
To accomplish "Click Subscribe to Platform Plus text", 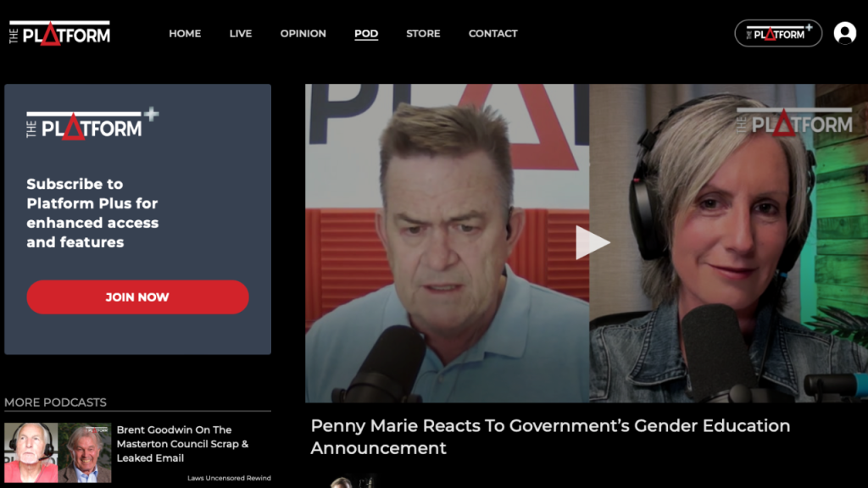I will 92,213.
